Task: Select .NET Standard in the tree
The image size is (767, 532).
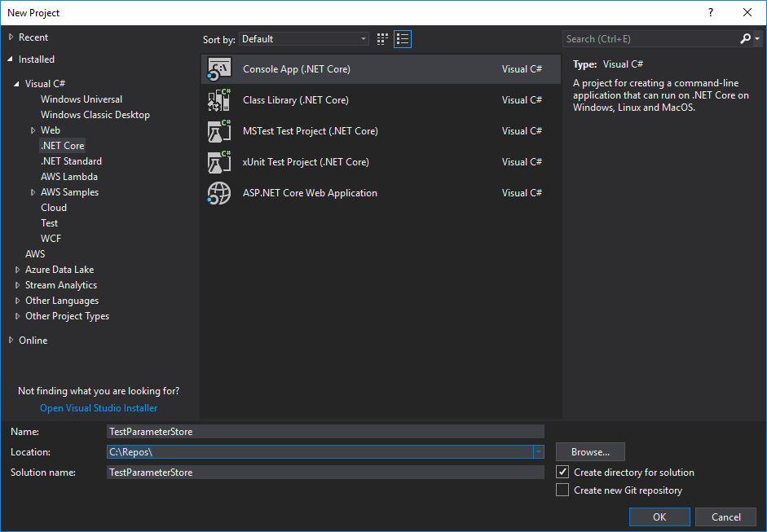Action: (72, 160)
